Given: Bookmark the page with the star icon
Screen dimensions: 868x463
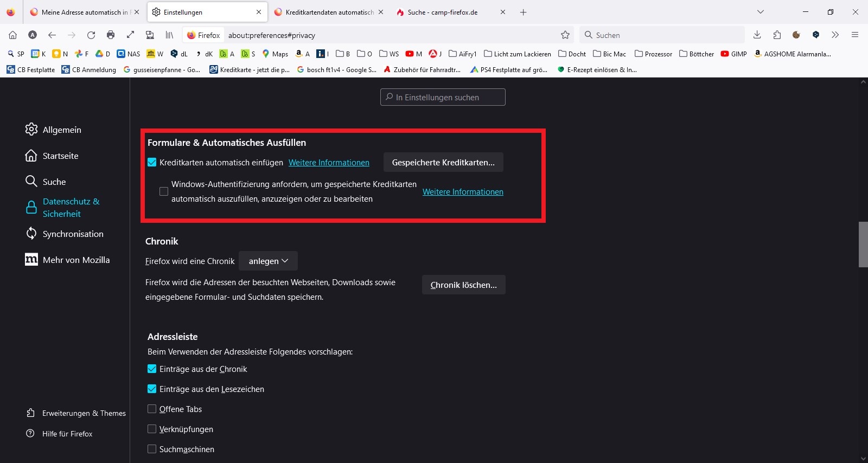Looking at the screenshot, I should [x=565, y=35].
